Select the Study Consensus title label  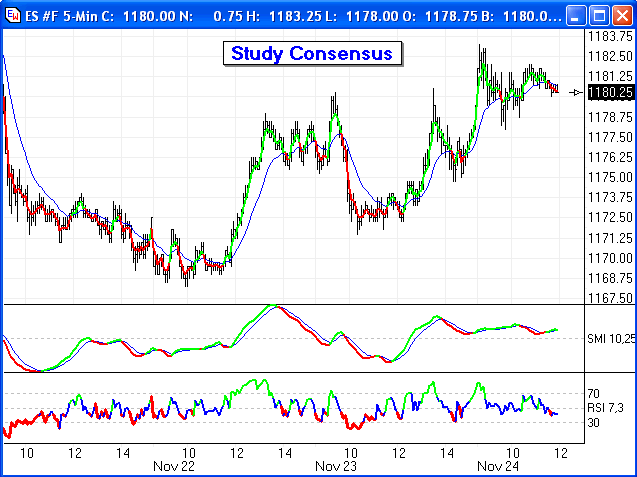tap(312, 53)
